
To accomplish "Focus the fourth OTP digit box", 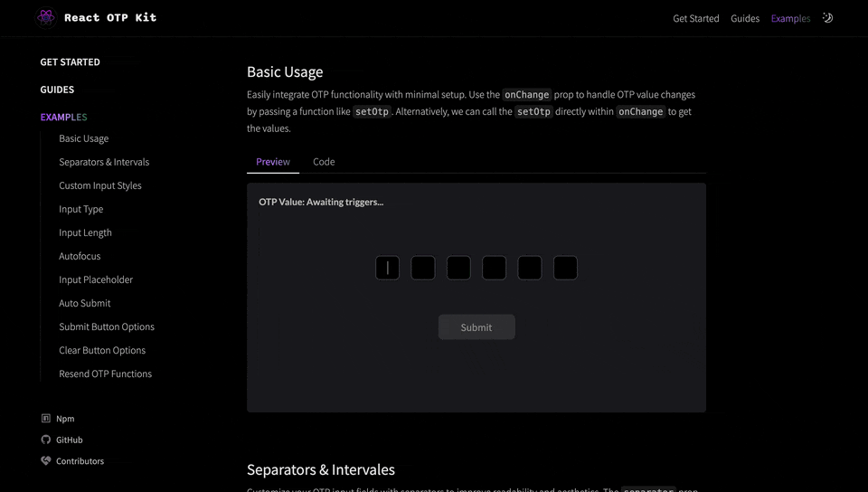I will coord(494,268).
